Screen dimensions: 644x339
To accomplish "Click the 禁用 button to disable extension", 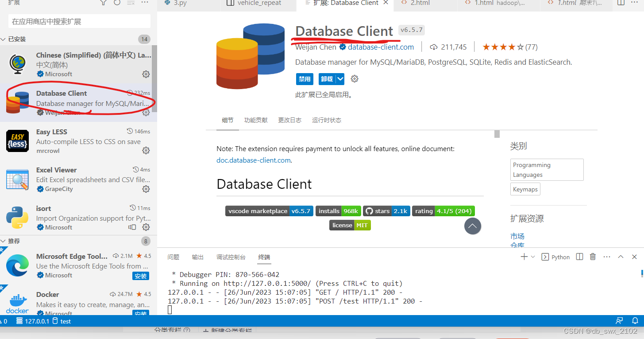I will 305,78.
